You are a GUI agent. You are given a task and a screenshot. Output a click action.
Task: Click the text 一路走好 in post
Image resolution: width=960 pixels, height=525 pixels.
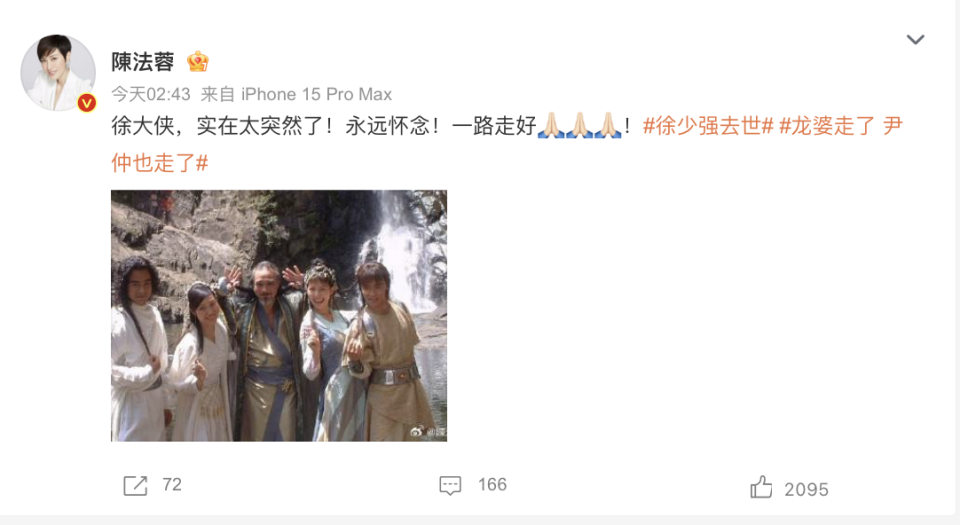pyautogui.click(x=494, y=126)
